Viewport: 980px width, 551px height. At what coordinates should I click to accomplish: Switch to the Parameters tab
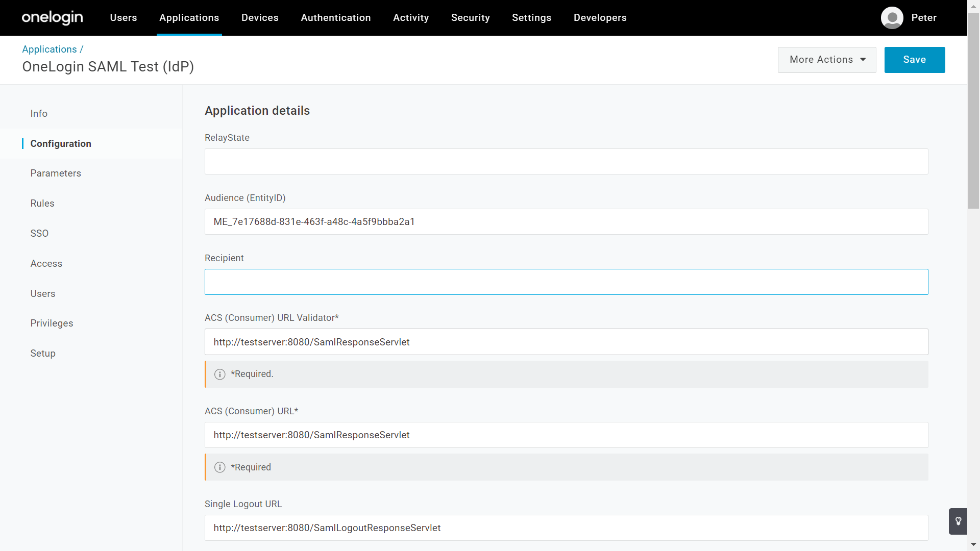click(x=56, y=173)
